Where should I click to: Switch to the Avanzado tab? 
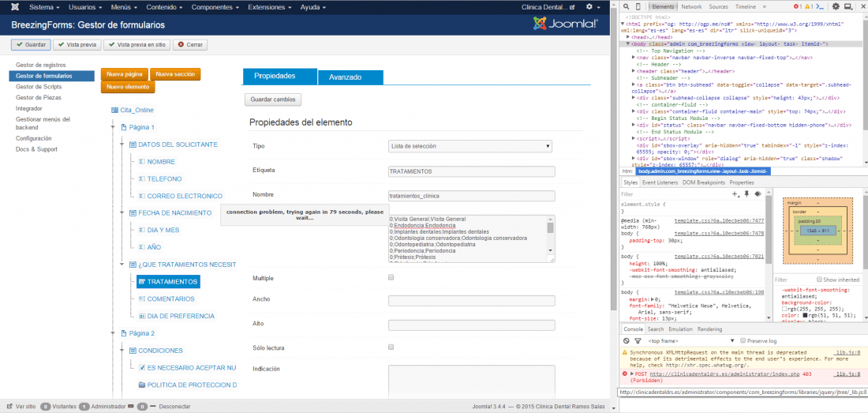pos(350,77)
